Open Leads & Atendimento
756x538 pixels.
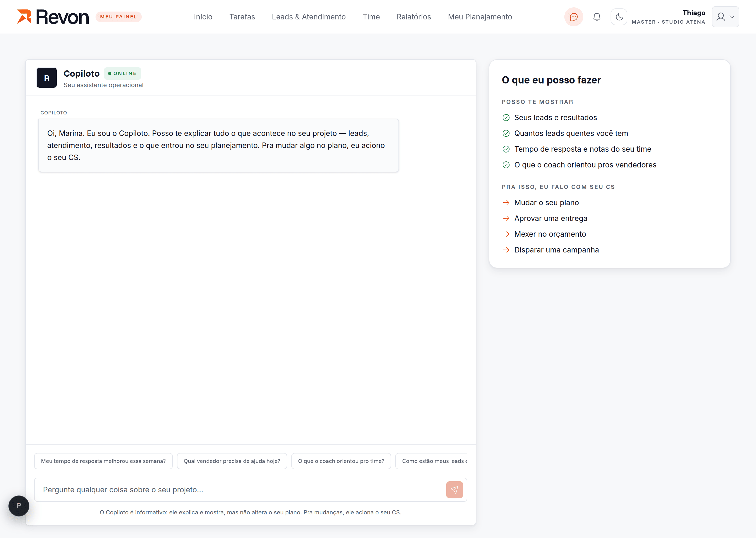click(x=309, y=17)
